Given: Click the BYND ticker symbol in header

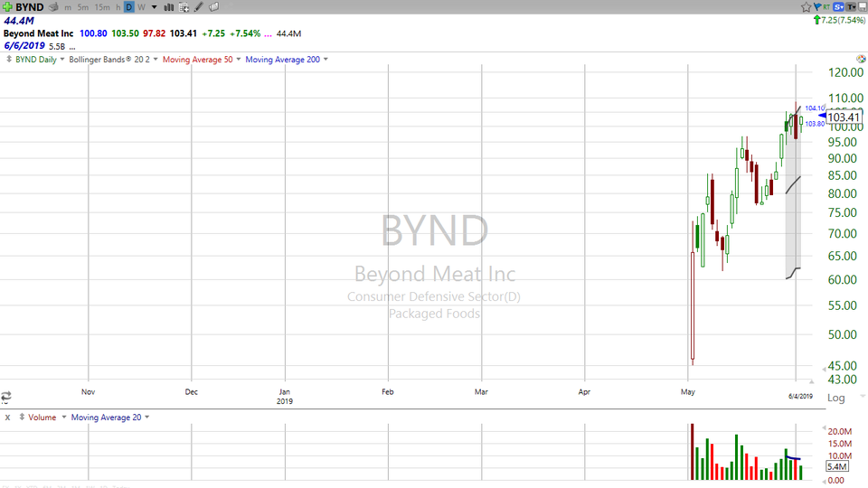Looking at the screenshot, I should tap(29, 7).
